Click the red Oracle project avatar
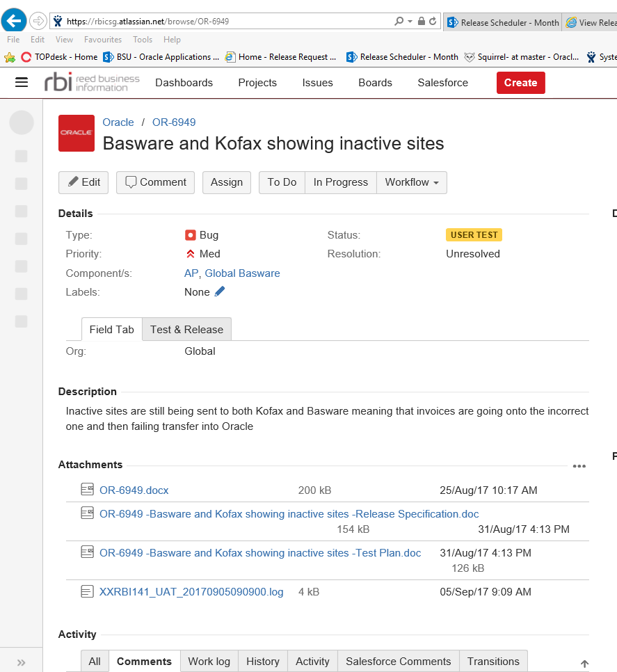The width and height of the screenshot is (617, 672). point(77,133)
